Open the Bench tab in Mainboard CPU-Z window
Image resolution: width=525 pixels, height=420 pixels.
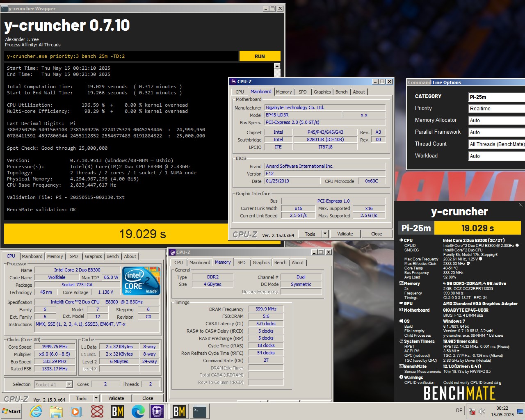[x=342, y=92]
